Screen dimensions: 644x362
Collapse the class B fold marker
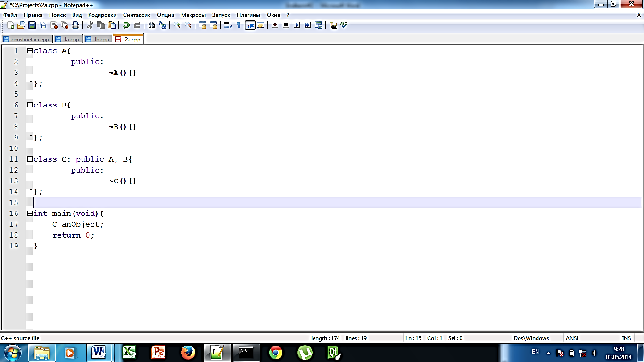pos(29,105)
